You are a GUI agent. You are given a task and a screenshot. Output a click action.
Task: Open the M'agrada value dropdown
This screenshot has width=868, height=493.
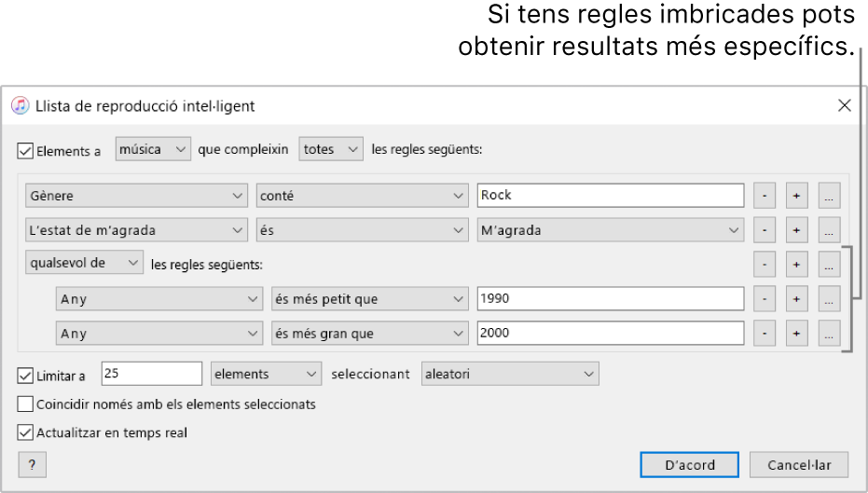point(611,230)
